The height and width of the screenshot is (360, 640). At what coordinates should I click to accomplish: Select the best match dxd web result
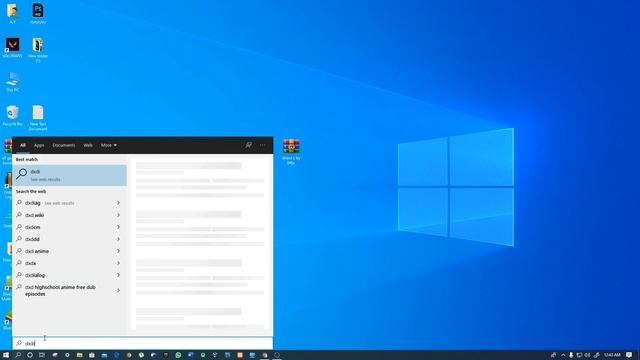(x=70, y=175)
